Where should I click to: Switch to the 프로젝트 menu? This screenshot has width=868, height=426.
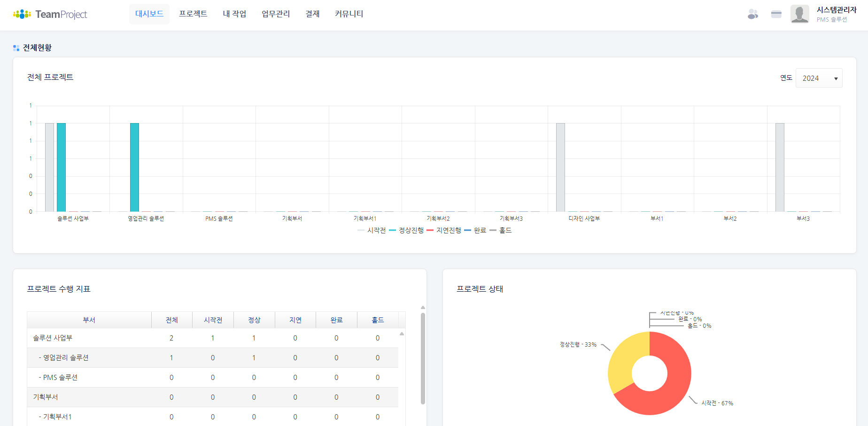[193, 14]
